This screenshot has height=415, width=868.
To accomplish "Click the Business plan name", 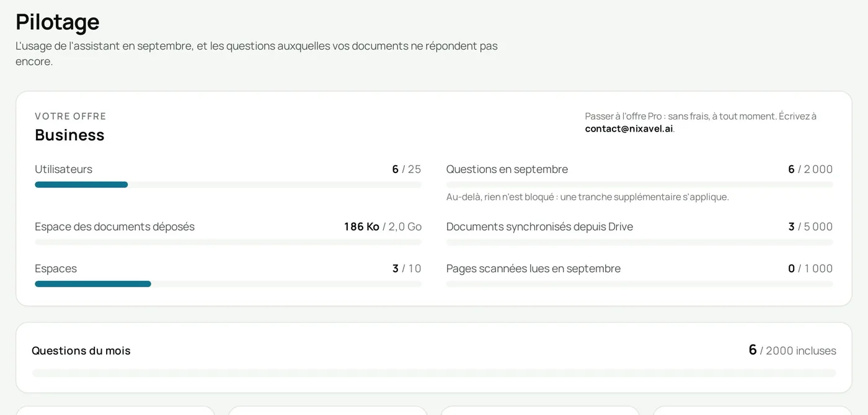I will tap(69, 135).
